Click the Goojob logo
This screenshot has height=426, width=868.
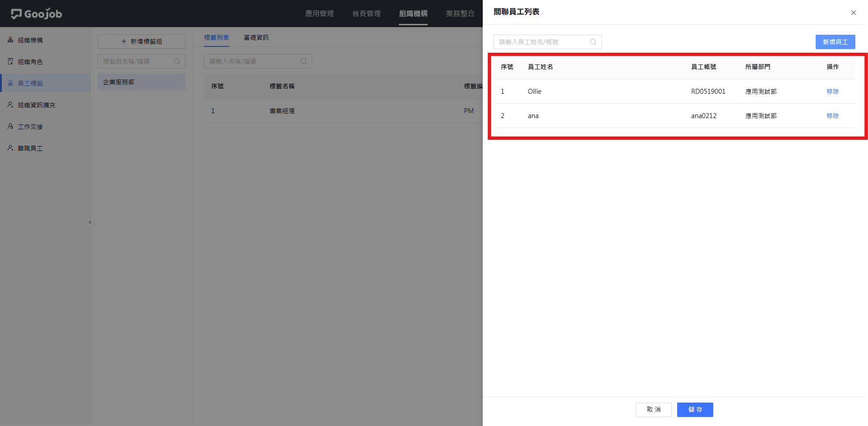(37, 14)
